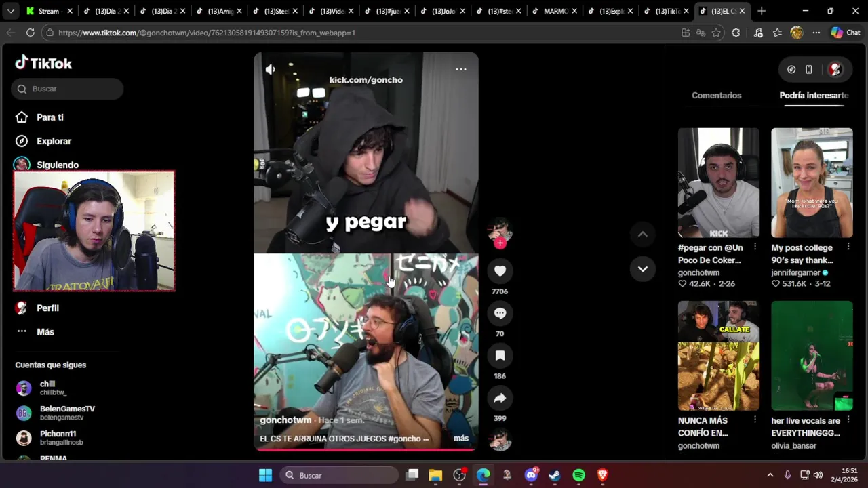868x488 pixels.
Task: Switch to the Stream browser tab
Action: [48, 11]
